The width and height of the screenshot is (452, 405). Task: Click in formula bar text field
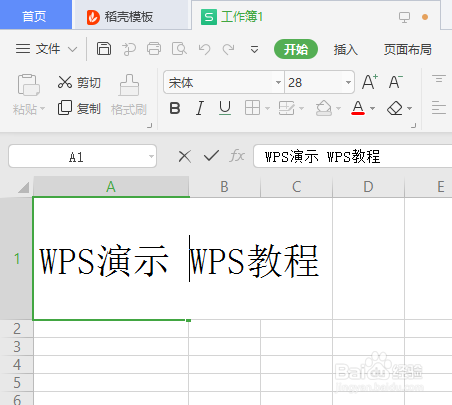pyautogui.click(x=353, y=156)
